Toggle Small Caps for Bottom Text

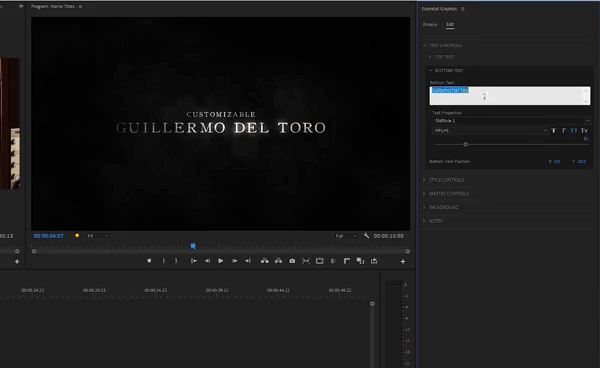pos(584,131)
